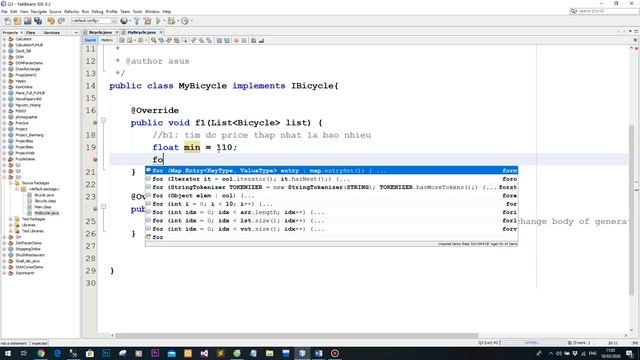Viewport: 640px width, 360px height.
Task: Switch to the Files panel tab
Action: (x=31, y=32)
